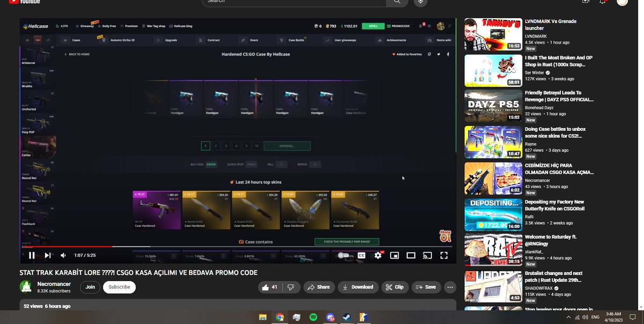Image resolution: width=644 pixels, height=324 pixels.
Task: Open the Necromancer channel avatar
Action: tap(26, 287)
